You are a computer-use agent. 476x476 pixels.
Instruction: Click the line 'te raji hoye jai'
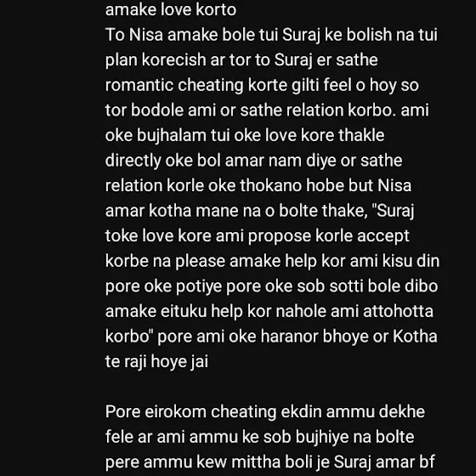(x=156, y=362)
